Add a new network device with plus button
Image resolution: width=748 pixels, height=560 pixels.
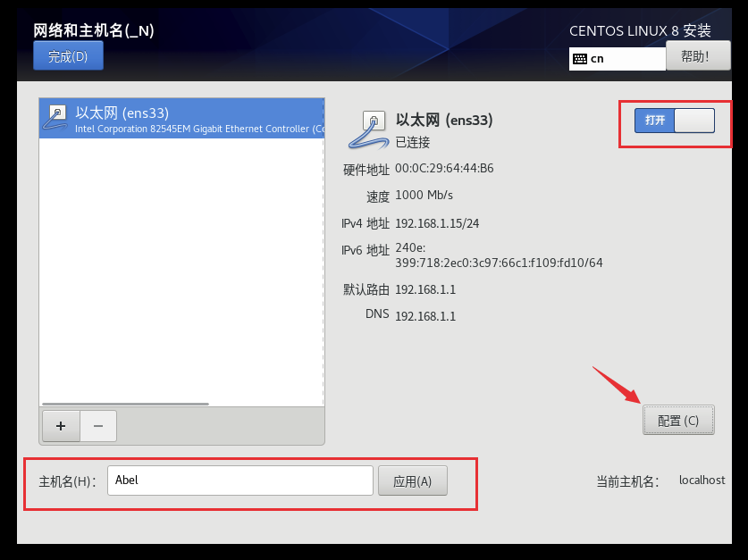click(x=61, y=426)
